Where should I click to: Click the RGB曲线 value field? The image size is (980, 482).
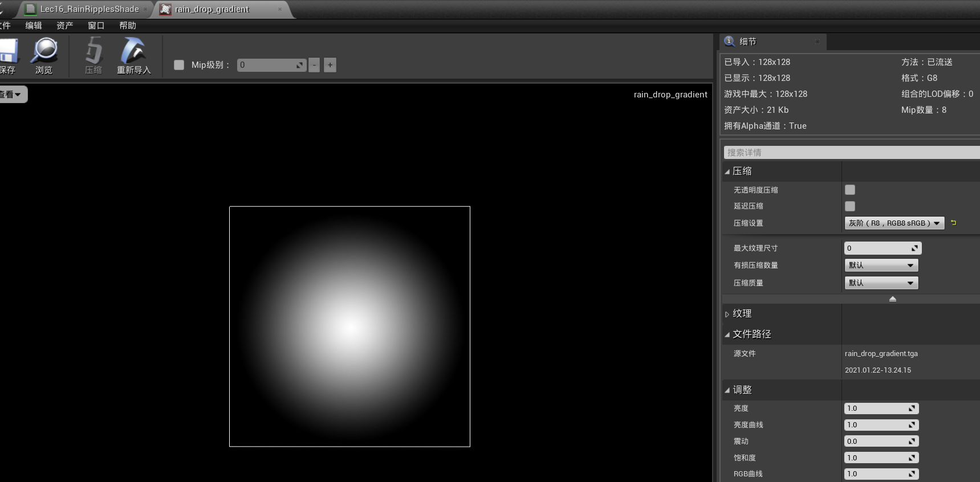881,474
